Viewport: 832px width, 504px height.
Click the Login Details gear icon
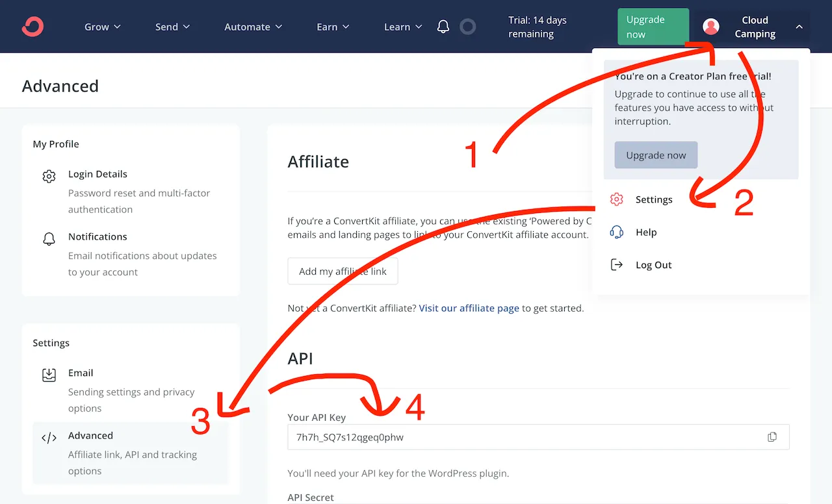tap(49, 176)
